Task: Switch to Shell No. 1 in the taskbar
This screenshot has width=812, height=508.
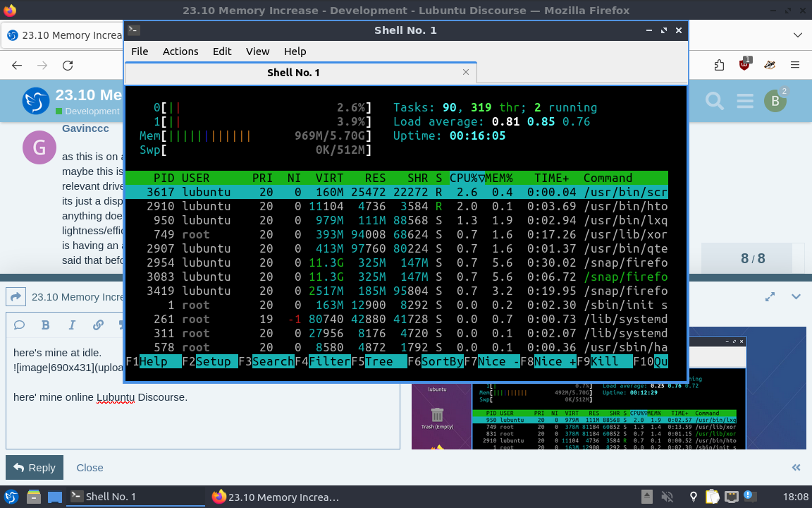Action: tap(135, 497)
